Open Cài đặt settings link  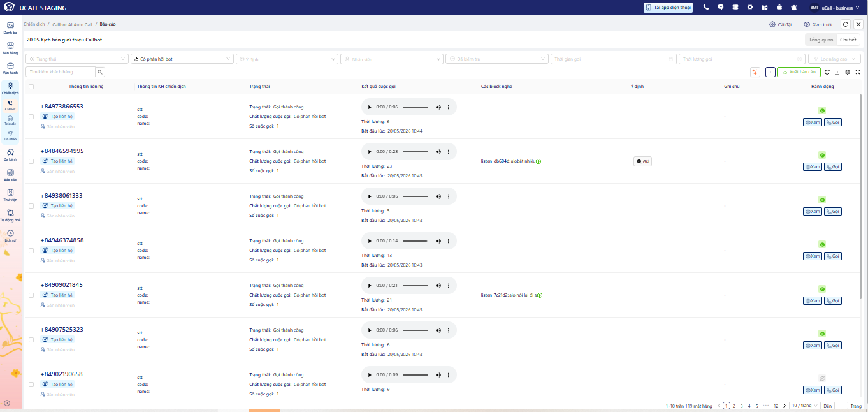(781, 24)
